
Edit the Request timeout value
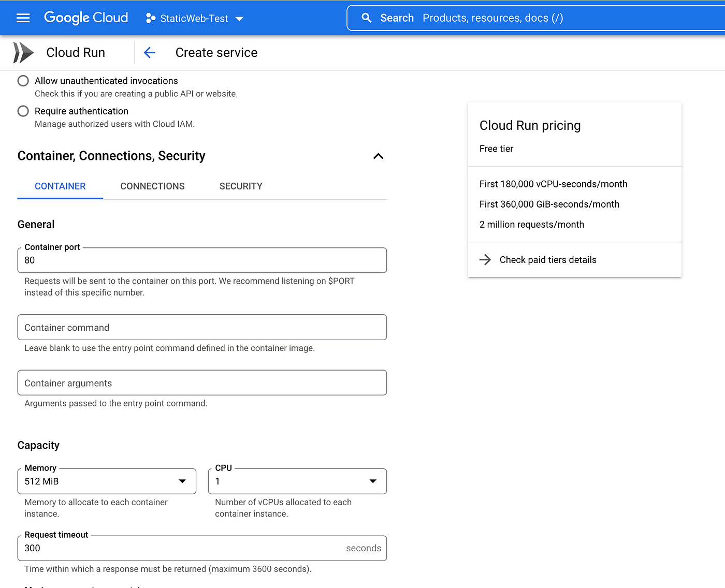coord(181,548)
